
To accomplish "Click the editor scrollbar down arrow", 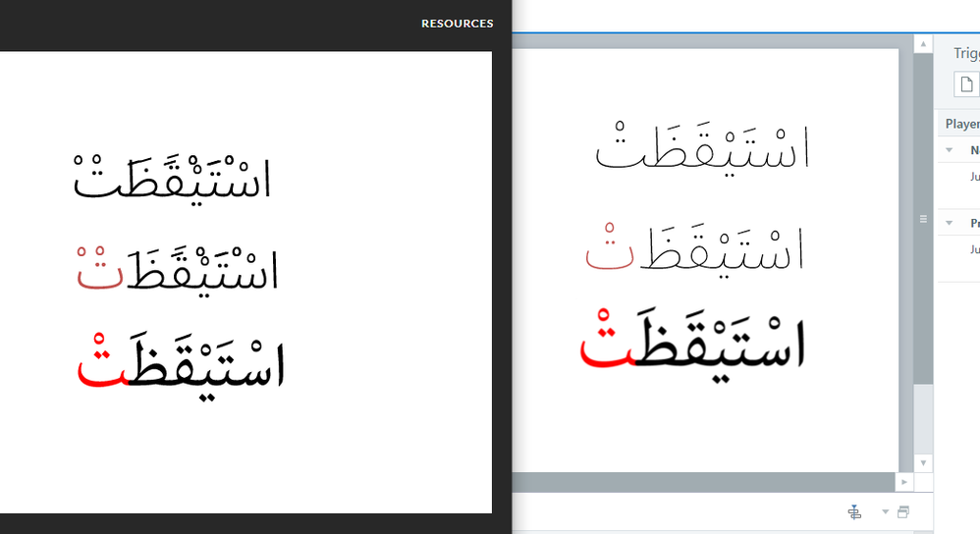I will click(x=923, y=462).
